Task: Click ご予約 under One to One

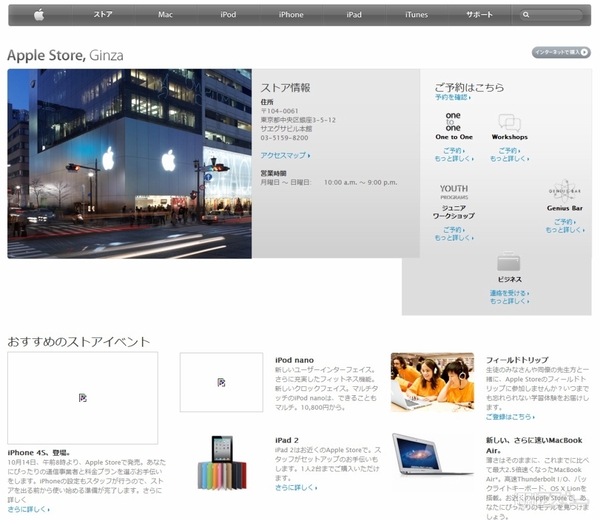Action: point(454,150)
